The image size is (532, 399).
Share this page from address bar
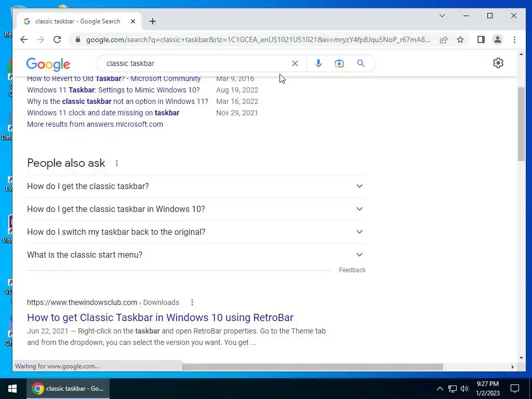click(444, 39)
